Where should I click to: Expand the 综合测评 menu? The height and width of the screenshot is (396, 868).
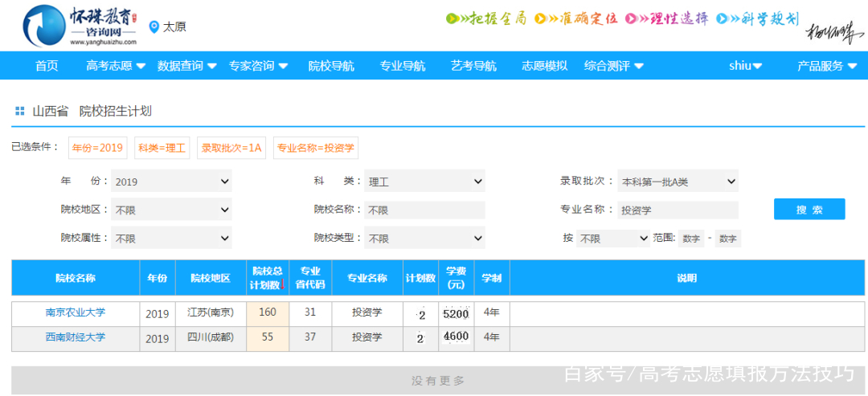(x=614, y=66)
